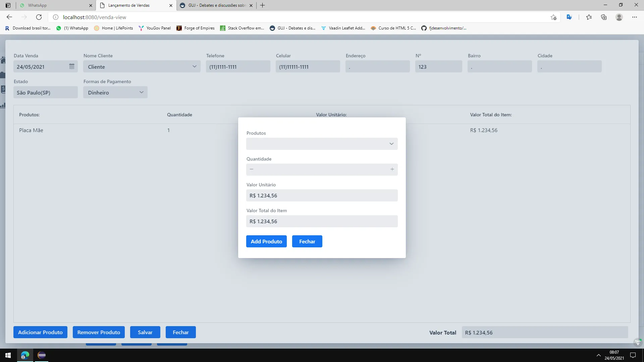This screenshot has width=644, height=362.
Task: Click the browser refresh icon
Action: point(39,17)
